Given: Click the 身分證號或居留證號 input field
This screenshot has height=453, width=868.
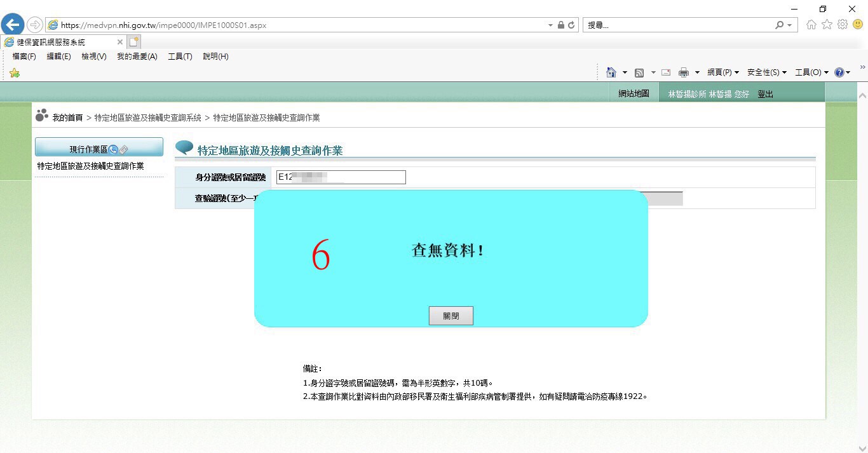Looking at the screenshot, I should [341, 177].
